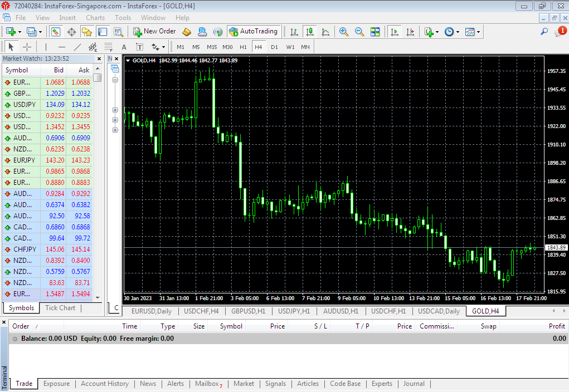Select the Crosshair tool
Screen dimensions: 569x392
(27, 47)
